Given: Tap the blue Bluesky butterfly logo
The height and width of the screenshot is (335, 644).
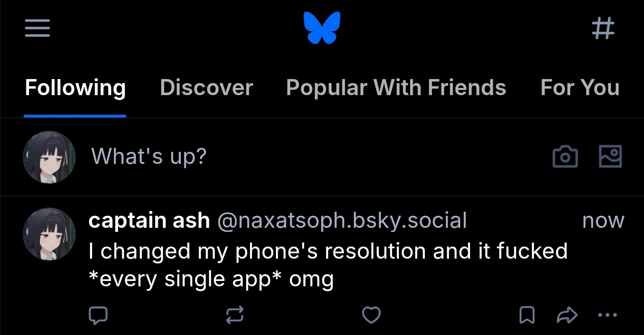Looking at the screenshot, I should coord(322,28).
